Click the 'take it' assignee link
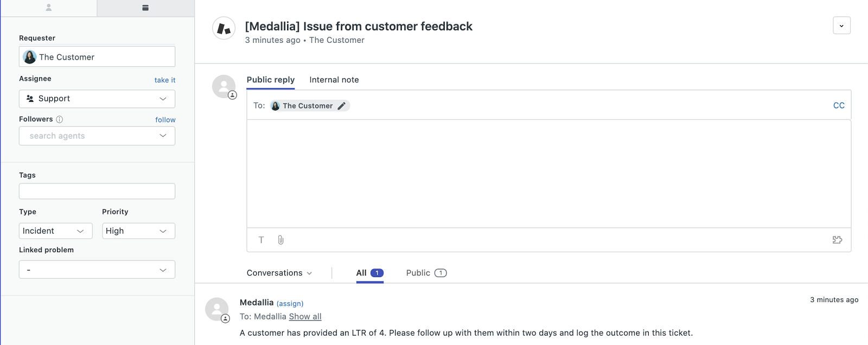Screen dimensions: 868x345 click(x=165, y=80)
